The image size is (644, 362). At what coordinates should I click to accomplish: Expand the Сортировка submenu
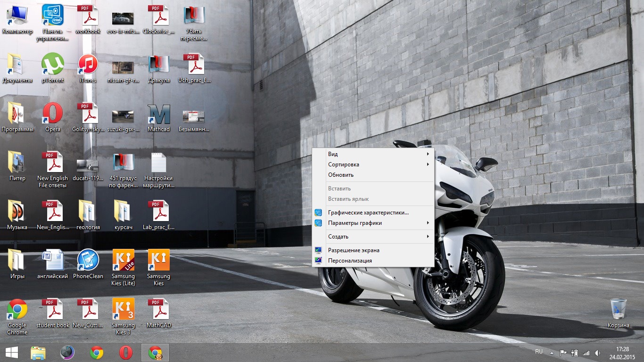coord(373,165)
